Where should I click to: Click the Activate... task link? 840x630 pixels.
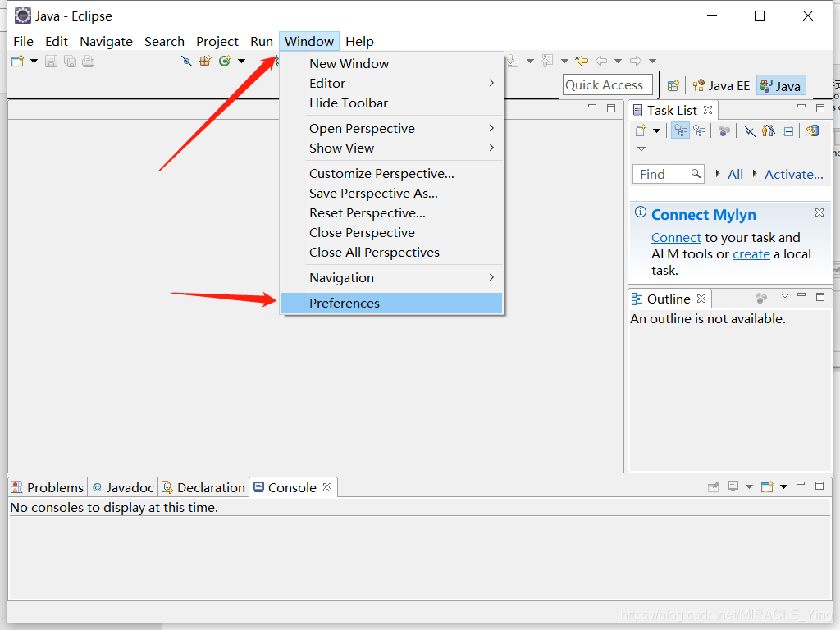tap(793, 174)
